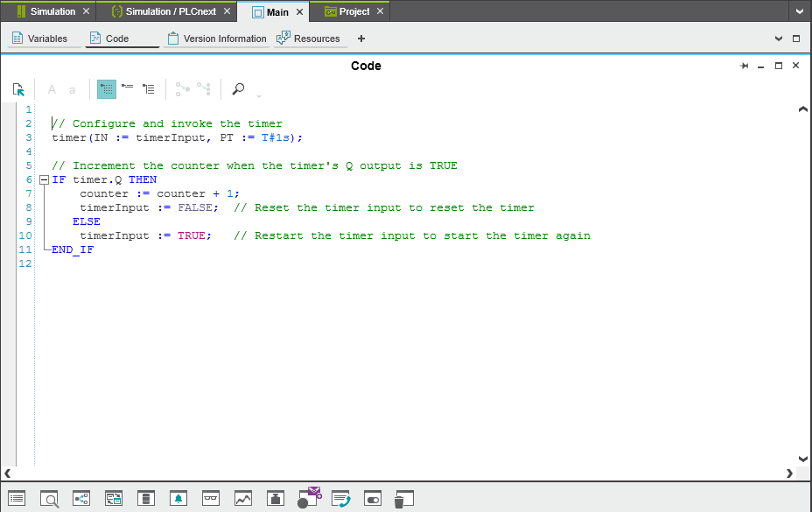
Task: Click the vertical scrollbar up arrow
Action: [x=802, y=109]
